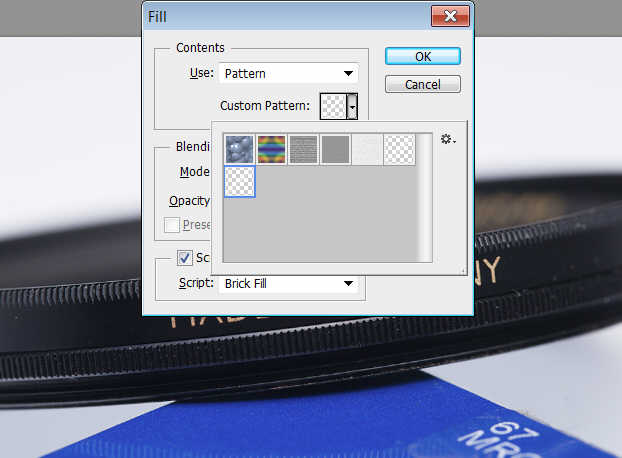The height and width of the screenshot is (458, 622).
Task: Click OK to apply the fill
Action: pyautogui.click(x=422, y=56)
